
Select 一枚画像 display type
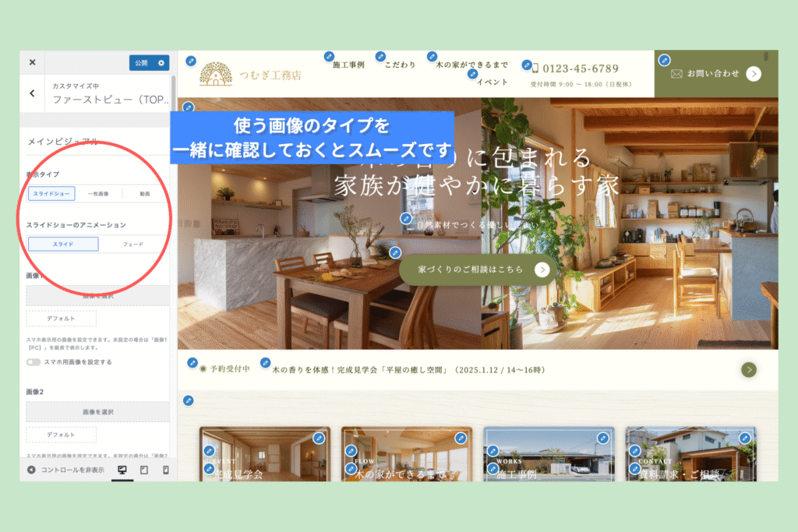pyautogui.click(x=98, y=193)
